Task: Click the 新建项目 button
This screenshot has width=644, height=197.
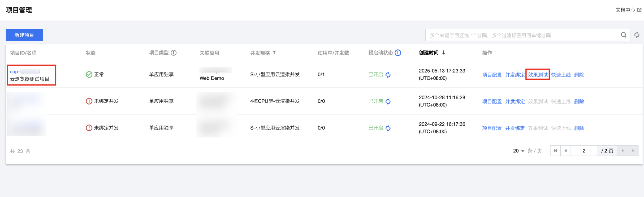Action: point(24,35)
